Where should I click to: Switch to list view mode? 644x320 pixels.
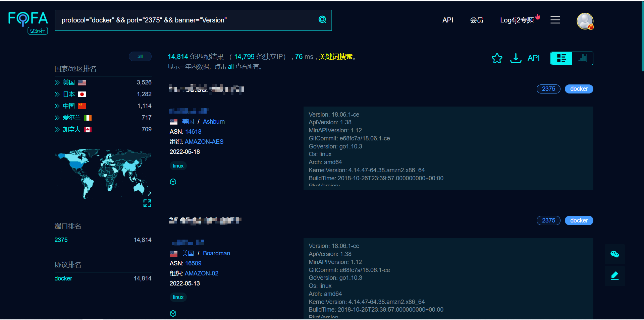pyautogui.click(x=561, y=58)
